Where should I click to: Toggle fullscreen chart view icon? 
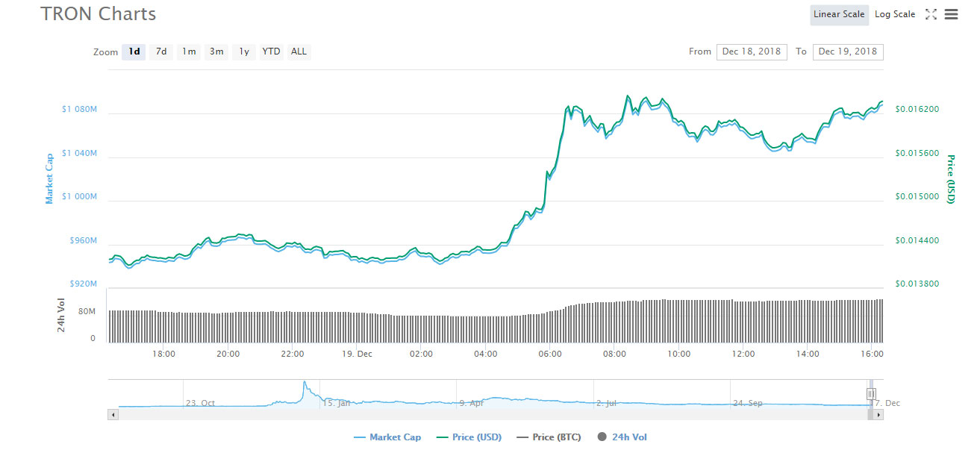(x=931, y=14)
